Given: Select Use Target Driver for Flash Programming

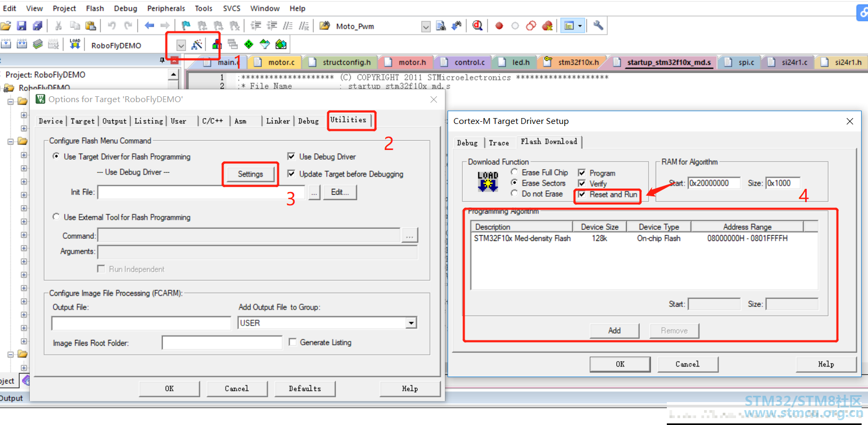Looking at the screenshot, I should point(56,156).
